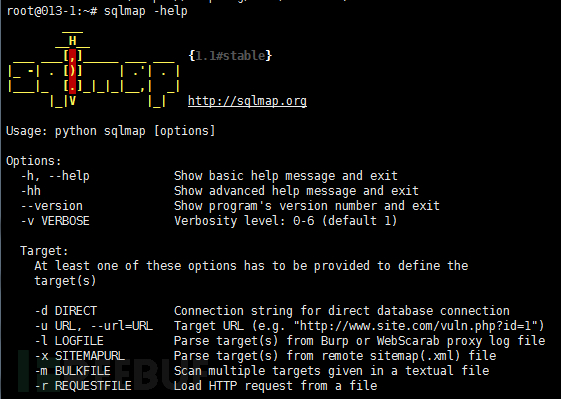Select the -h, --help option text
561x399 pixels.
tap(55, 176)
